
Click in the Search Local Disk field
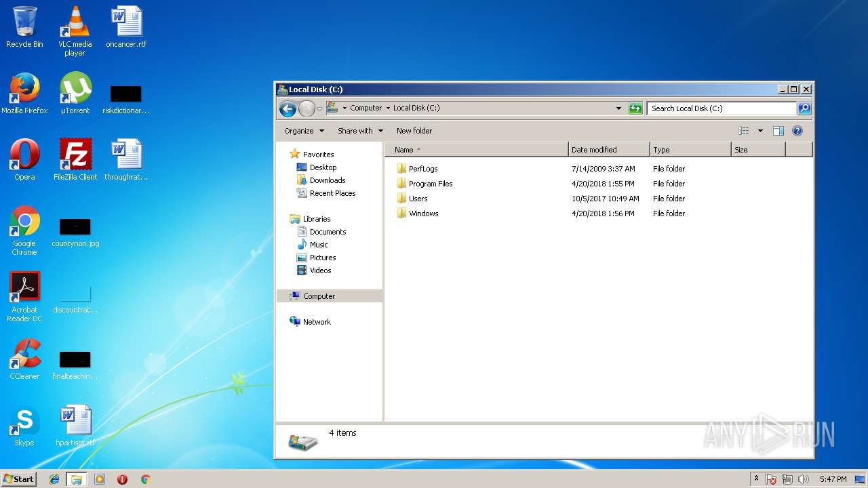click(722, 108)
